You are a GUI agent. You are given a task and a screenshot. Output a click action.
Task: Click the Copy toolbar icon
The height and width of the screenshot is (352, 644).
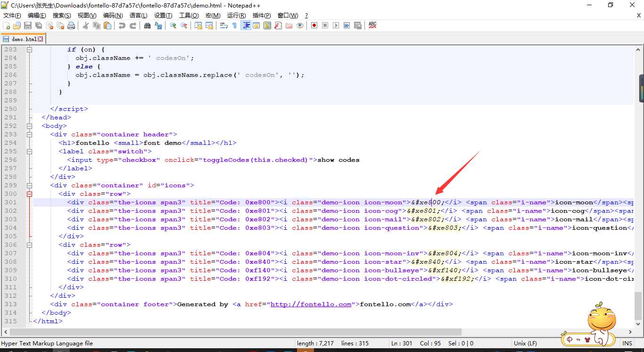[97, 25]
